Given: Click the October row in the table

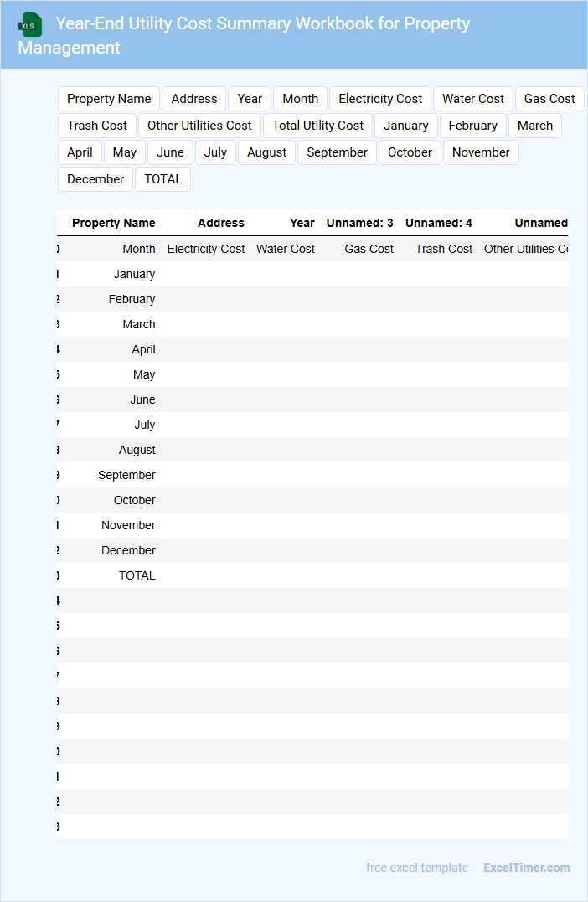Looking at the screenshot, I should click(x=312, y=501).
